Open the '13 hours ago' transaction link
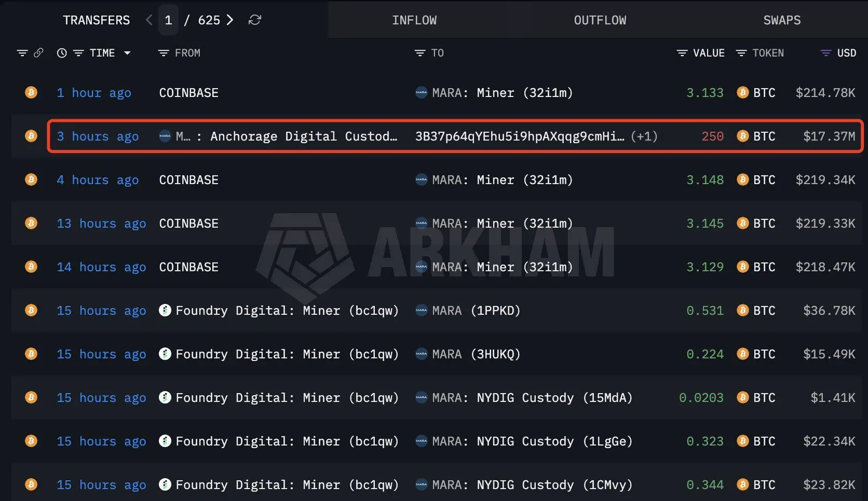This screenshot has height=501, width=868. coord(101,224)
